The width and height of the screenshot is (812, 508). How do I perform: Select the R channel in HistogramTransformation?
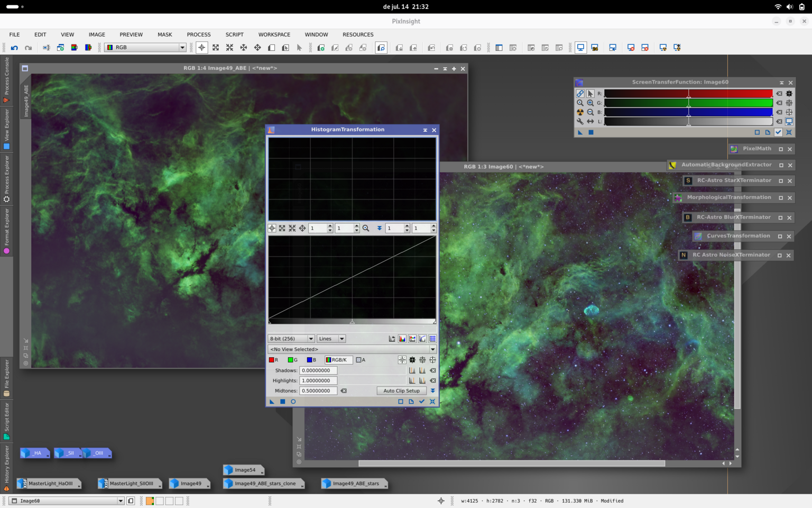tap(274, 360)
